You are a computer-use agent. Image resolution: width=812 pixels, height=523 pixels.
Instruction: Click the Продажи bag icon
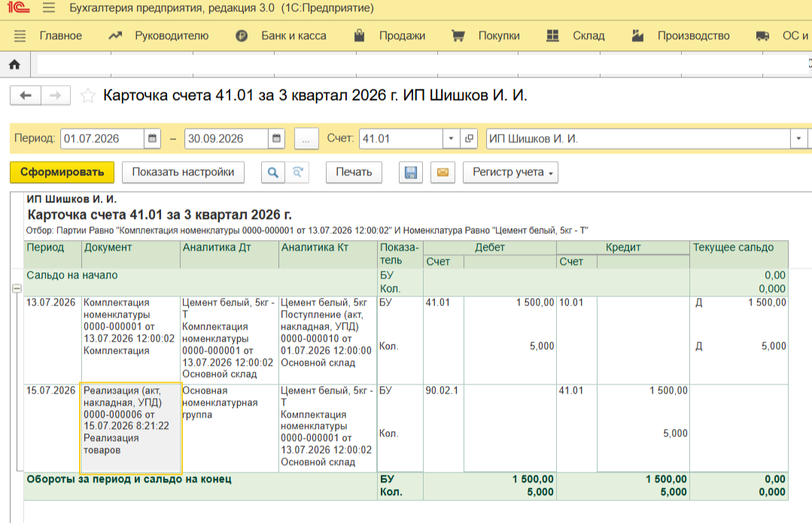[360, 35]
